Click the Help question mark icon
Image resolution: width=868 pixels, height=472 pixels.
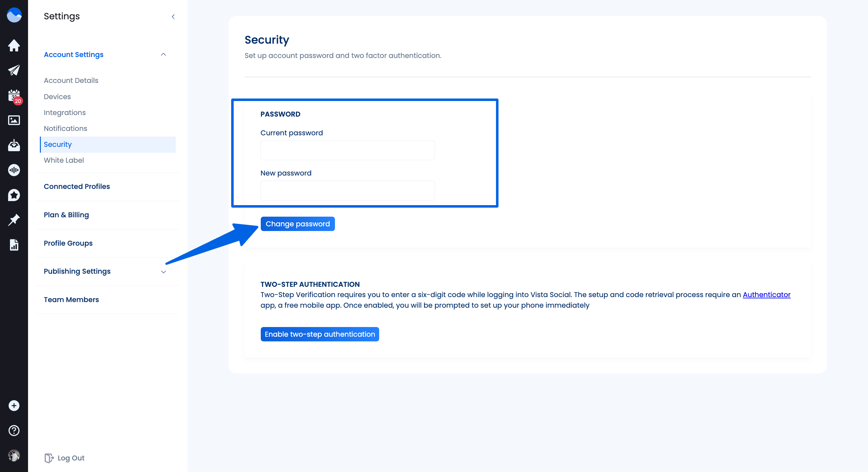(14, 430)
